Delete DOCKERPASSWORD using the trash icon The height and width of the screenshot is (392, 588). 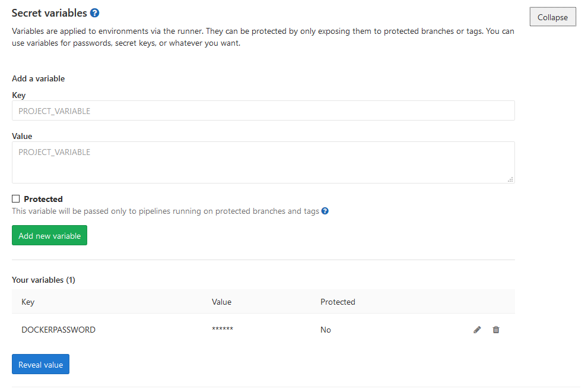496,330
